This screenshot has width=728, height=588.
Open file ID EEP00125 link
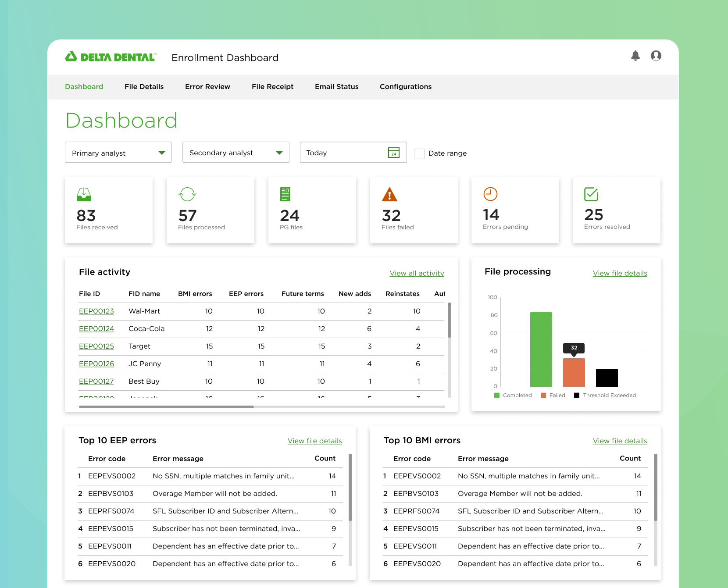coord(96,346)
